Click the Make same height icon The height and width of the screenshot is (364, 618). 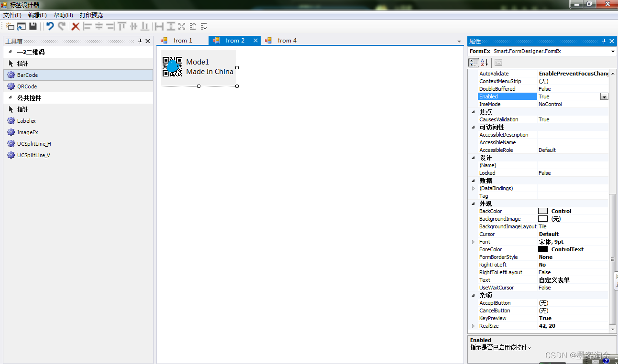170,26
